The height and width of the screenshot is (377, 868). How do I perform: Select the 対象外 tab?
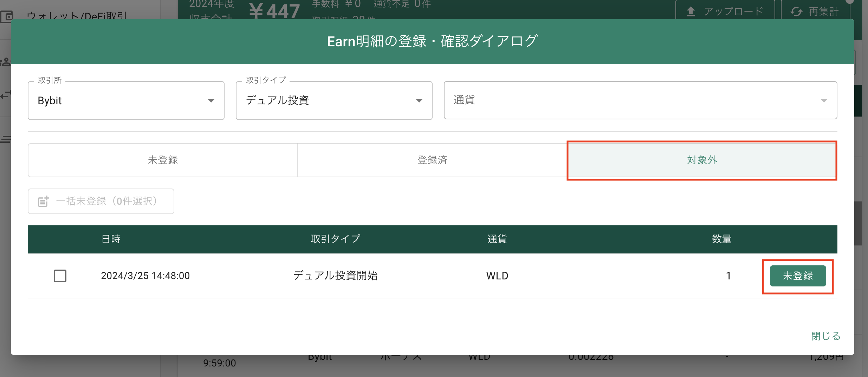[x=702, y=160]
